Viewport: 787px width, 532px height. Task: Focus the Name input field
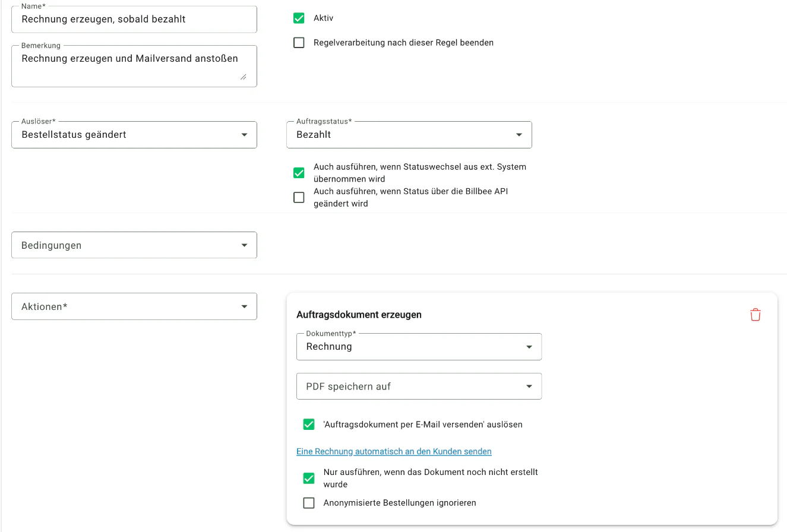(x=134, y=19)
